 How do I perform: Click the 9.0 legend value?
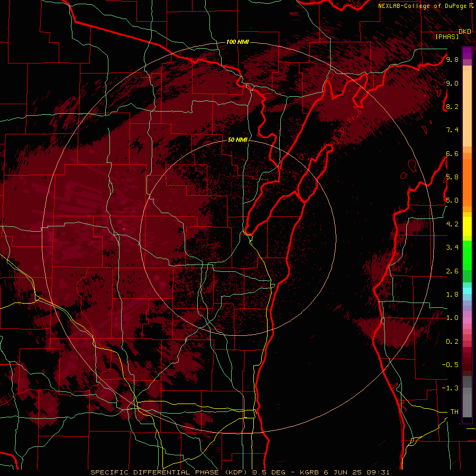click(452, 83)
